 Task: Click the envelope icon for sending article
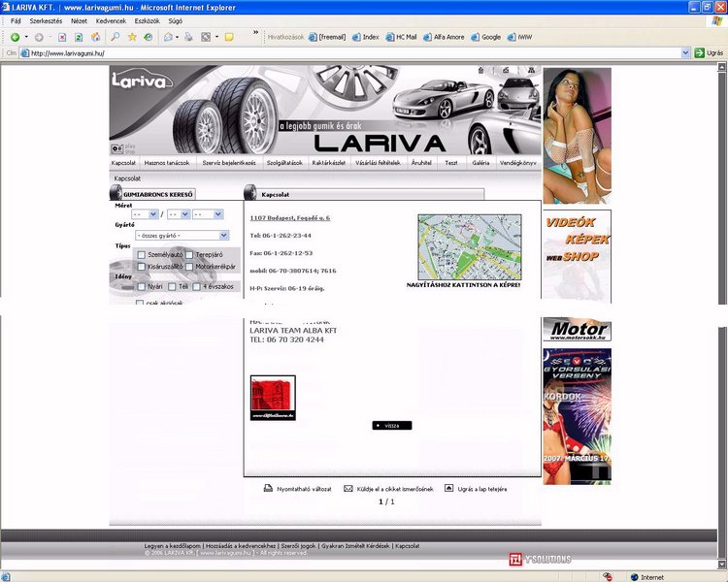click(348, 488)
